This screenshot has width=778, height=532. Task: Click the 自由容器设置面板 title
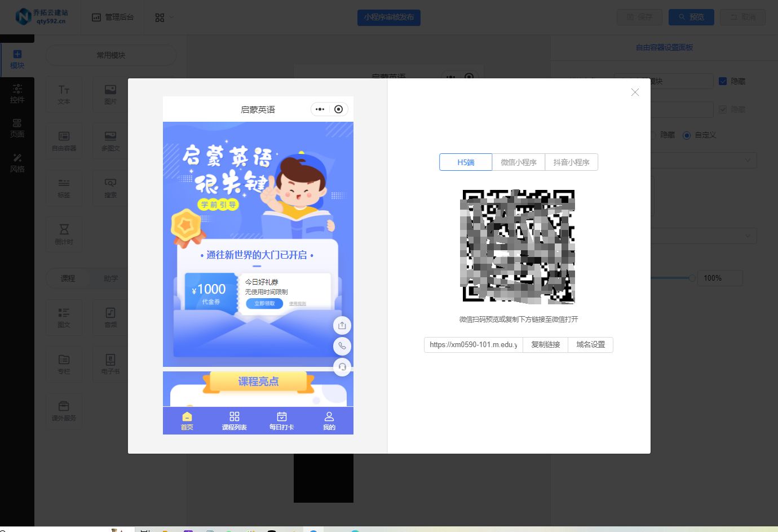point(664,47)
